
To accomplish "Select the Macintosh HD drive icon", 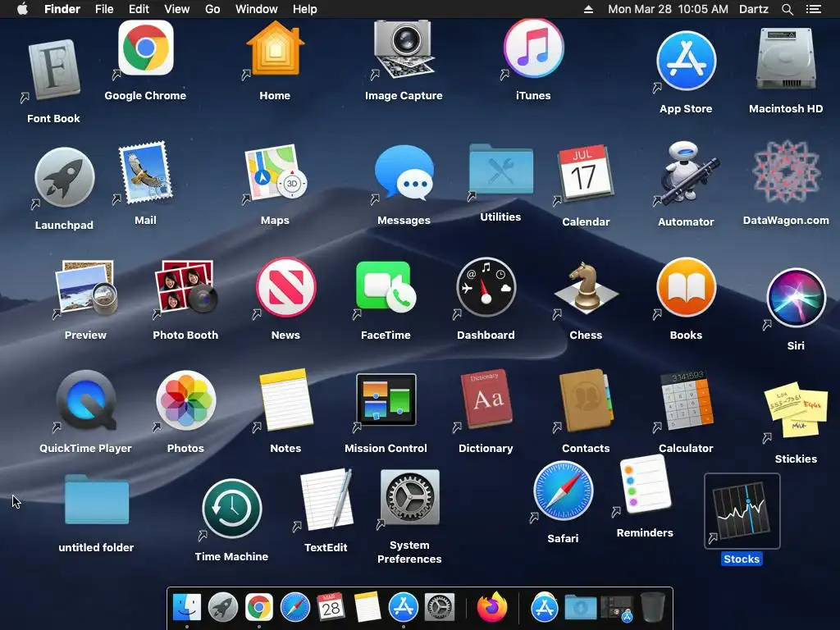I will coord(786,60).
